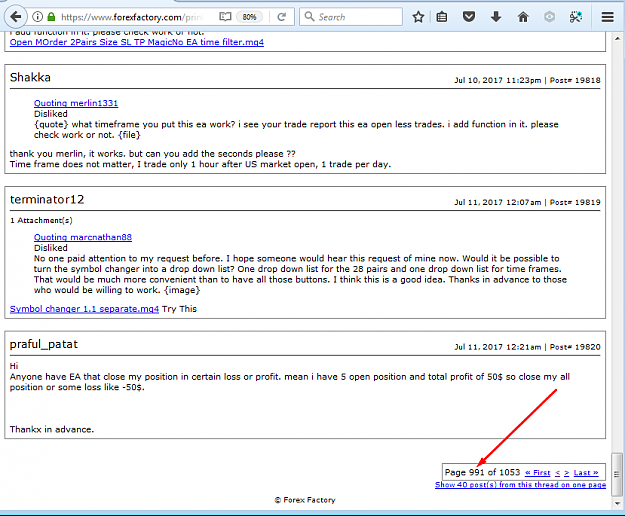
Task: Open site information icon in address bar
Action: [x=37, y=17]
